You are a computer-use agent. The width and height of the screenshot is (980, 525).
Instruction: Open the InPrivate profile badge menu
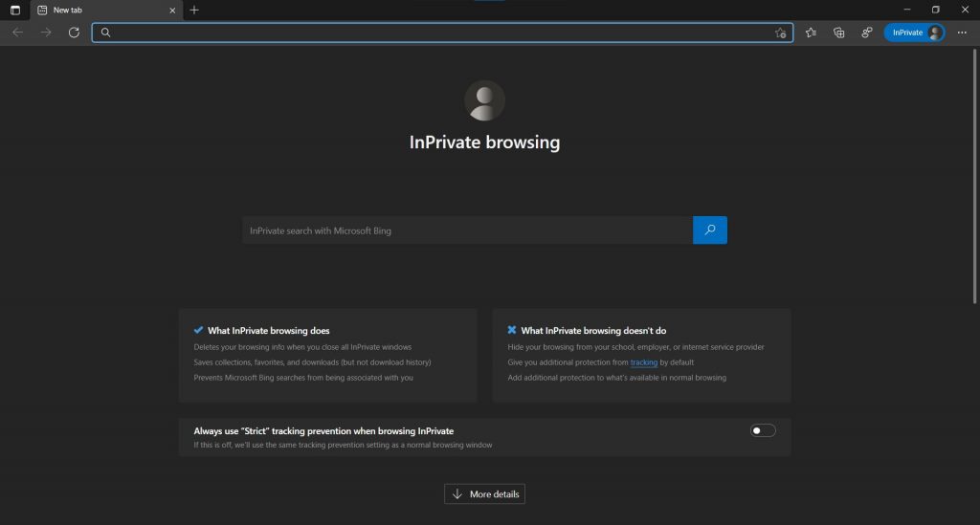(x=914, y=33)
